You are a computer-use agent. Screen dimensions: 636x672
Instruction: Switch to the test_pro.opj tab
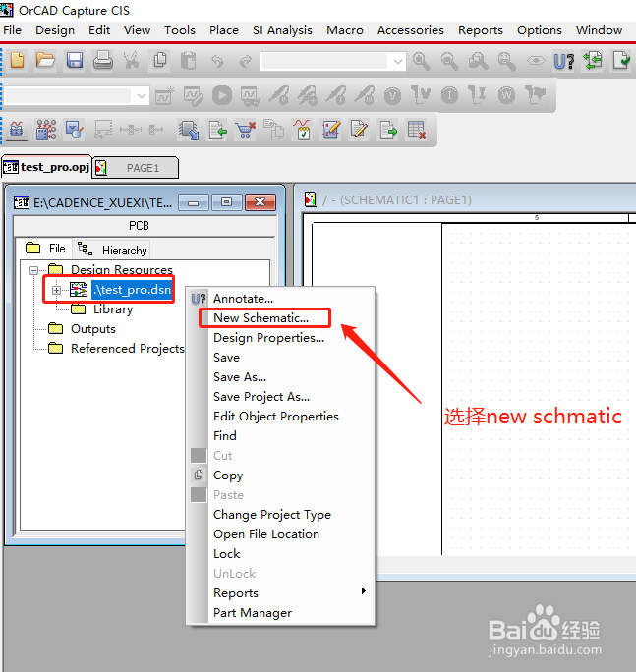pyautogui.click(x=47, y=167)
